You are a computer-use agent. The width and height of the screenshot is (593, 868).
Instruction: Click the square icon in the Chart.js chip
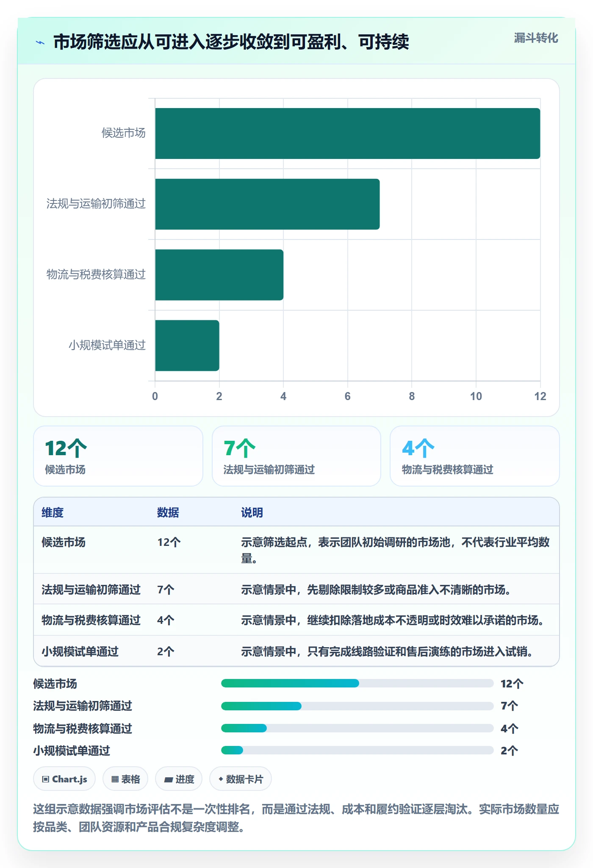pos(46,779)
